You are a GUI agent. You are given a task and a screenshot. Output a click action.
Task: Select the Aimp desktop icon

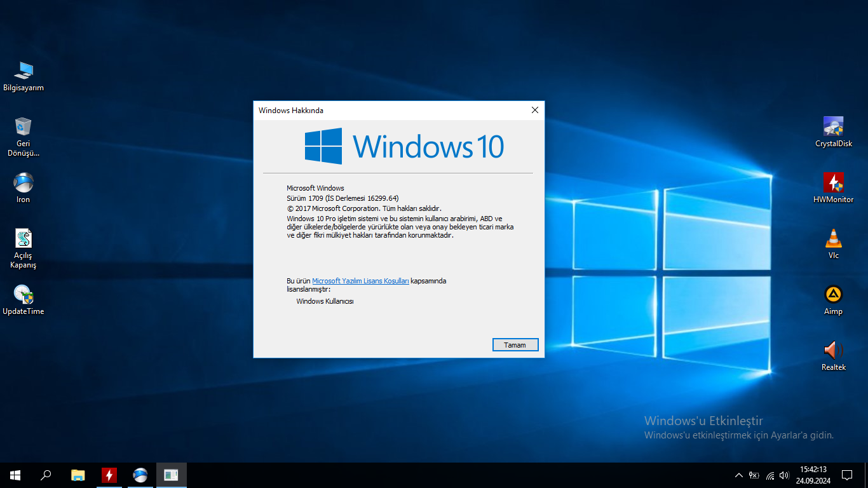(834, 299)
